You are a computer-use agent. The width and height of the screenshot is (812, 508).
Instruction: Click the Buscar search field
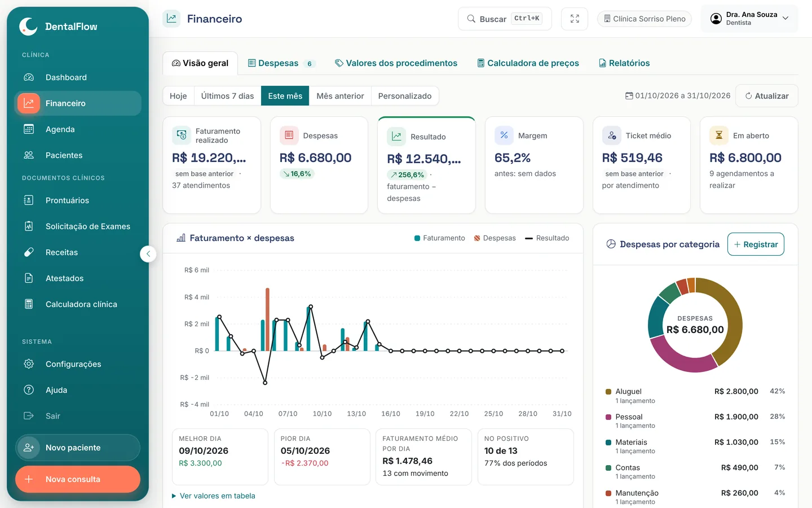505,19
